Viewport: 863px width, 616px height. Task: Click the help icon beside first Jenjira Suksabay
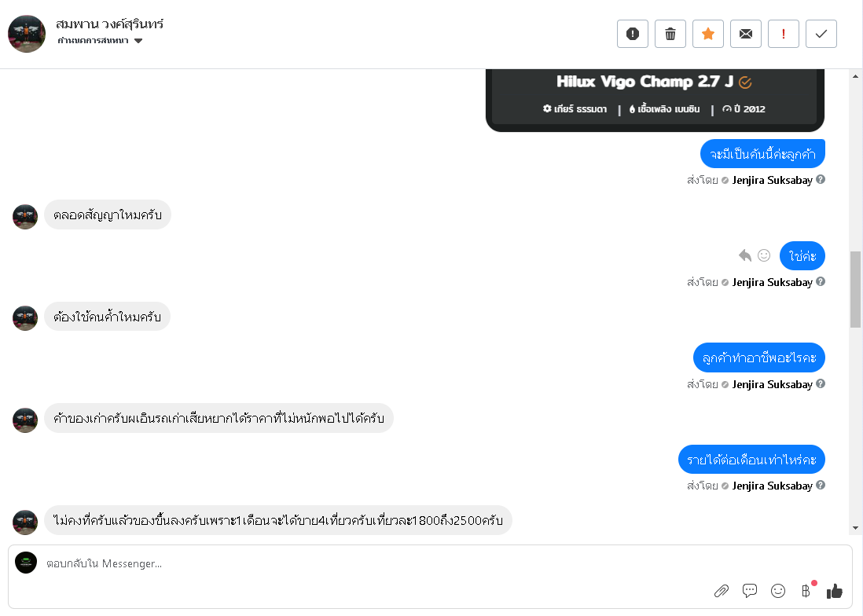point(821,180)
